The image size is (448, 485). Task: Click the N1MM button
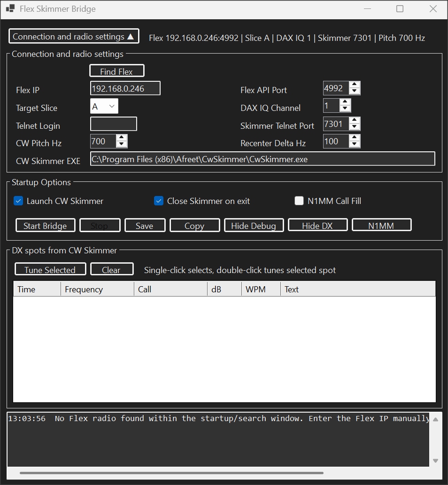tap(381, 225)
